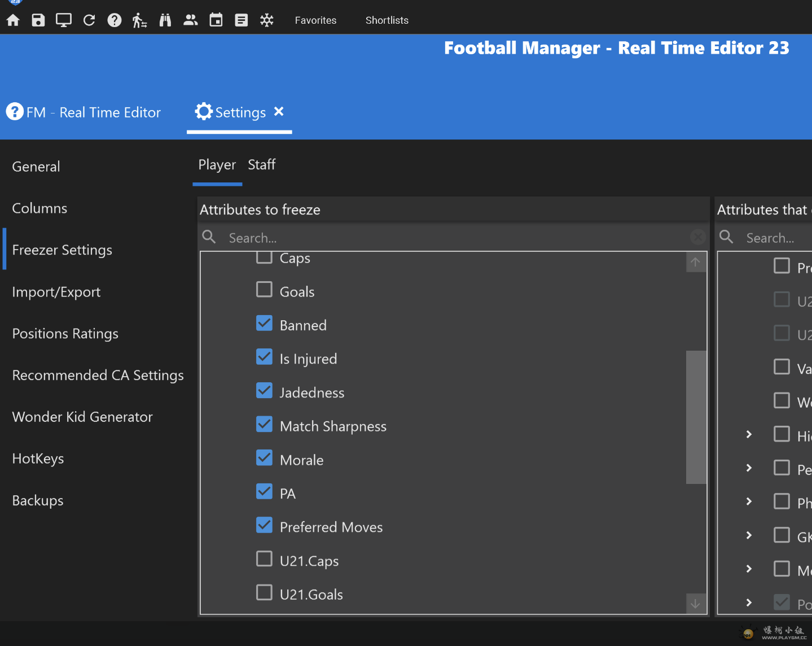Uncheck the Morale checkbox
812x646 pixels.
coord(264,458)
